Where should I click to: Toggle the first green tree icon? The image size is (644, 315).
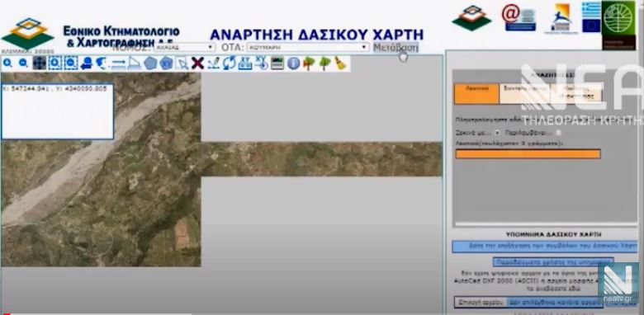[x=309, y=63]
